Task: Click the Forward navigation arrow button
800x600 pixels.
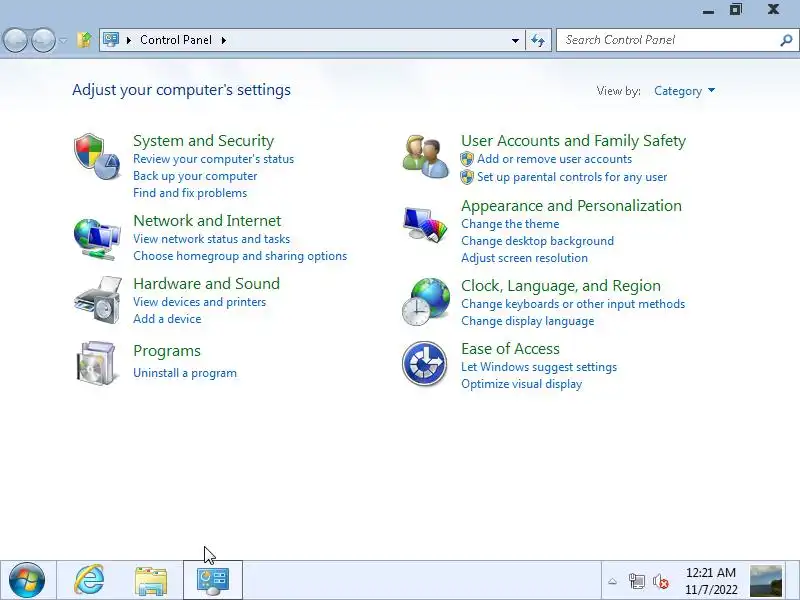Action: point(43,40)
